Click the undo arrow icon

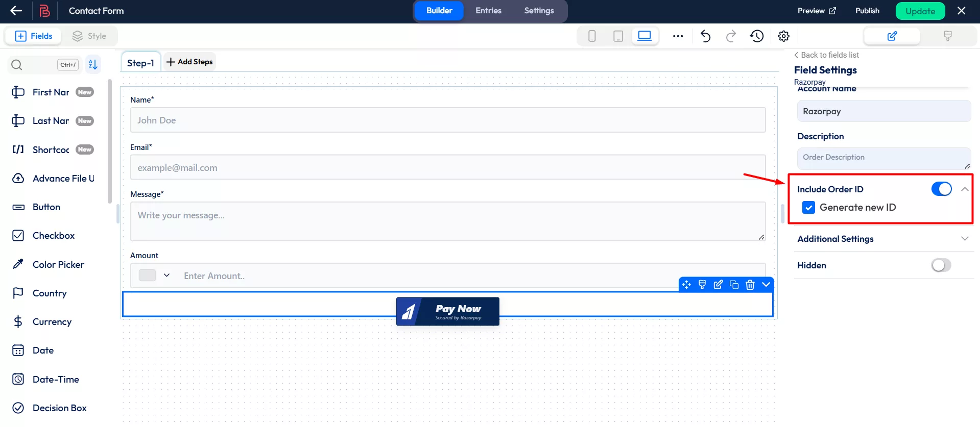tap(705, 36)
